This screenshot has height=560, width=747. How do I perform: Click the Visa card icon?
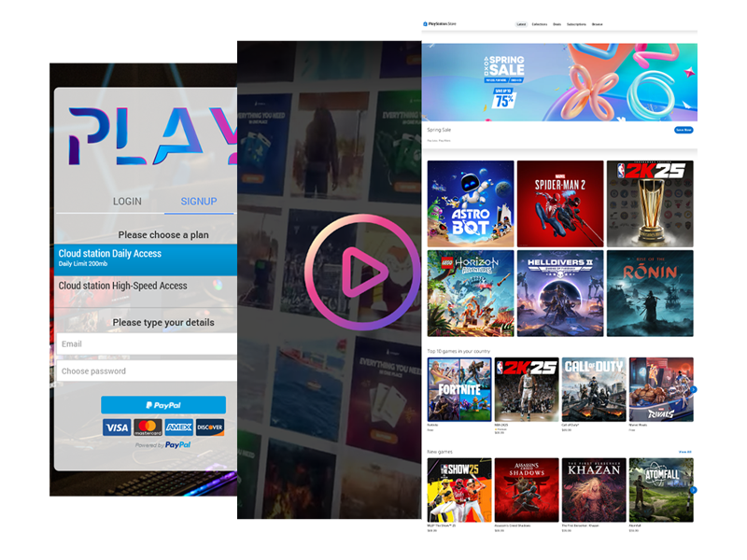coord(117,427)
